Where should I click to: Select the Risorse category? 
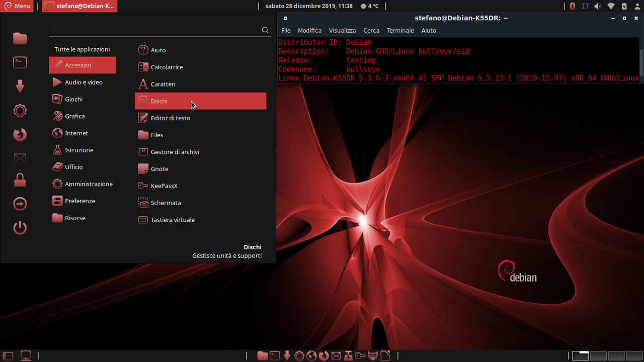pyautogui.click(x=83, y=218)
